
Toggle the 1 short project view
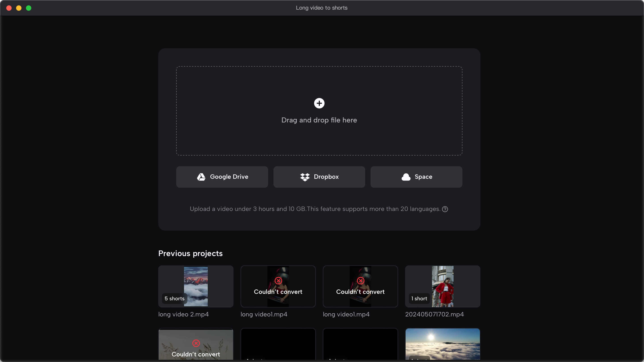[x=443, y=286]
